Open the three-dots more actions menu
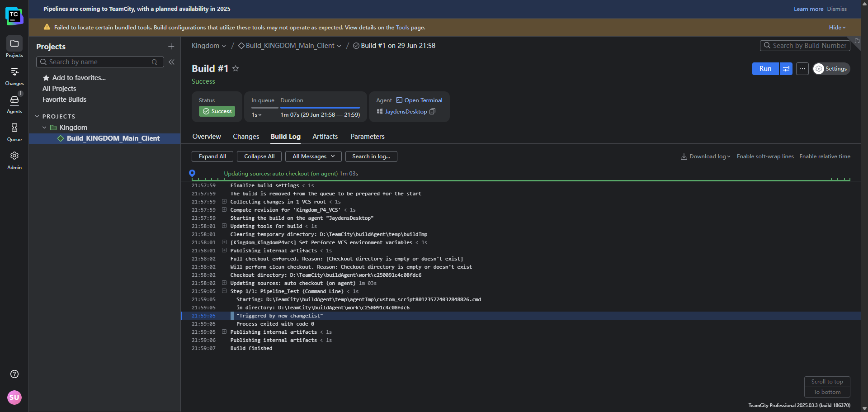868x412 pixels. click(802, 69)
